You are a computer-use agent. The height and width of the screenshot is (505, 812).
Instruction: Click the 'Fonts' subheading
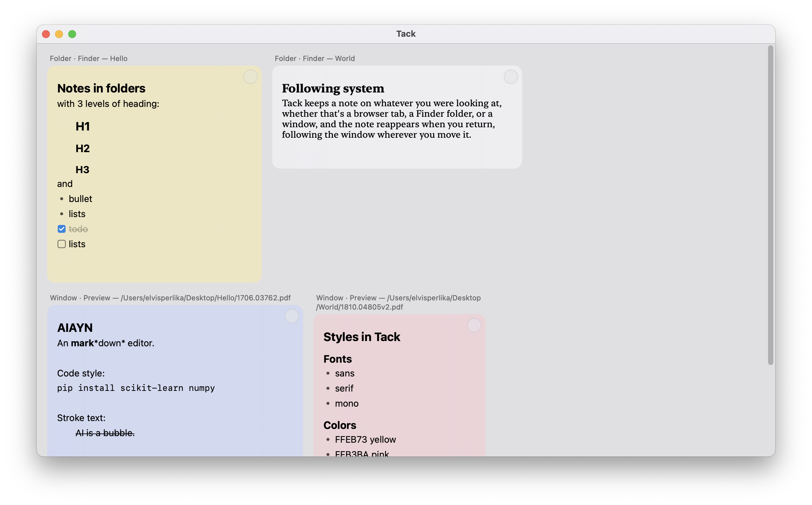[337, 359]
